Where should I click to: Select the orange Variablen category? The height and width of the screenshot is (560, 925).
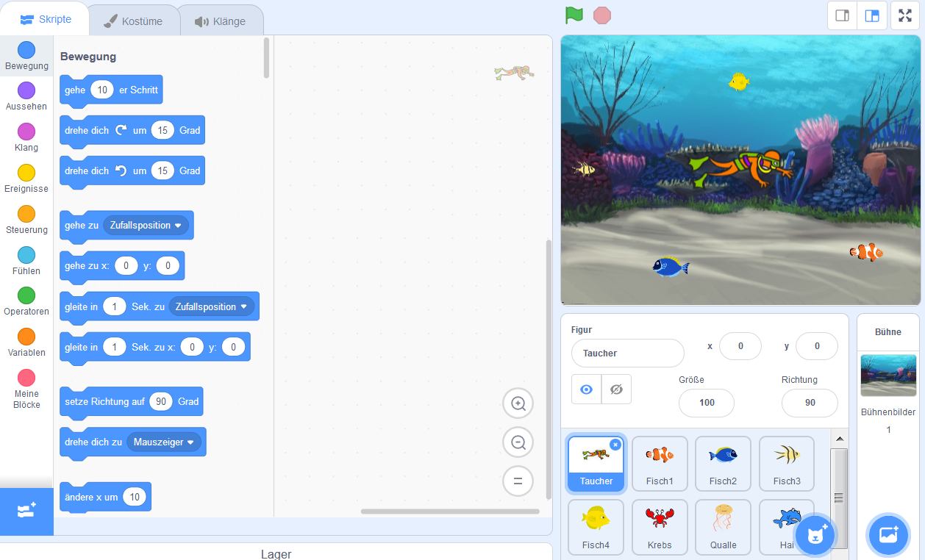pyautogui.click(x=26, y=342)
